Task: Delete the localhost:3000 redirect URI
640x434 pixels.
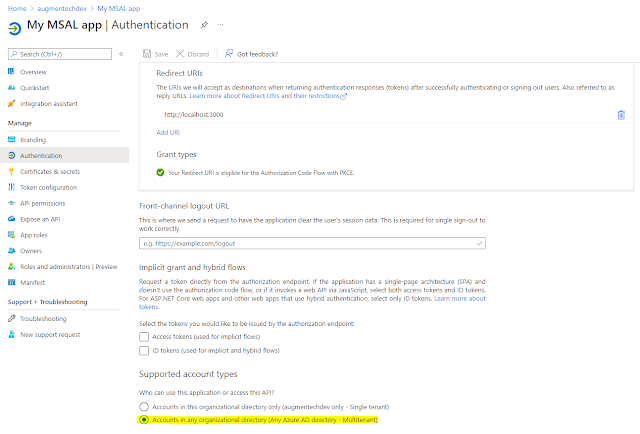Action: 621,115
